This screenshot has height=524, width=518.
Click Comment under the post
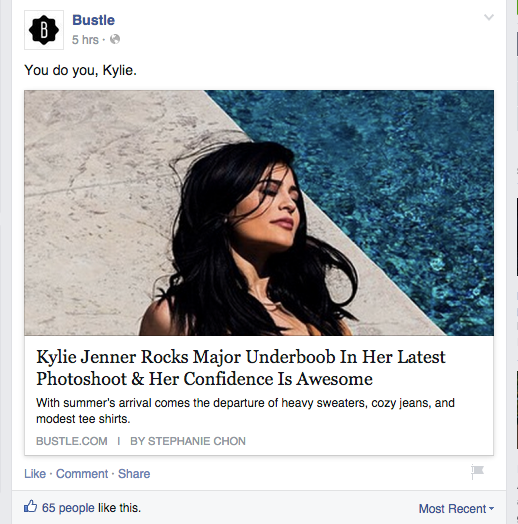82,474
